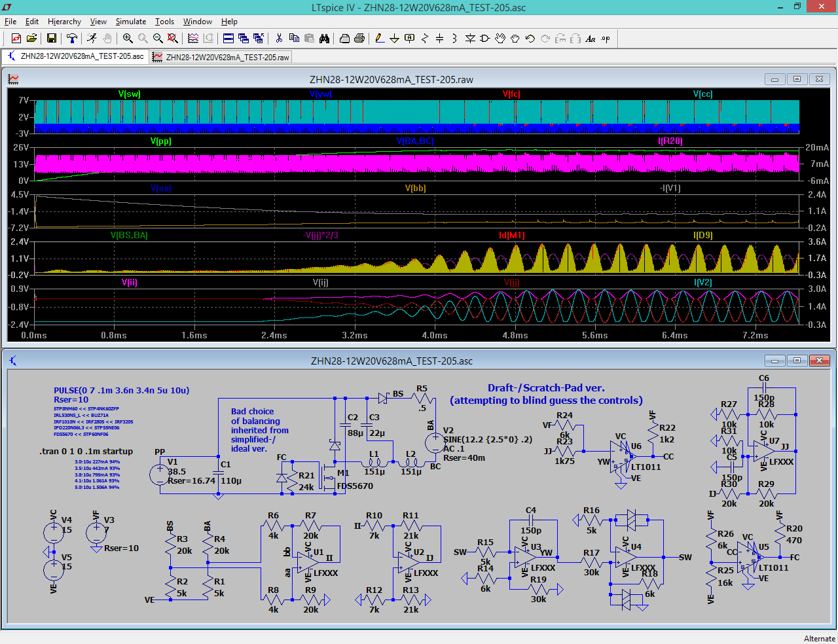
Task: Create a new schematic from the toolbar
Action: click(x=16, y=39)
